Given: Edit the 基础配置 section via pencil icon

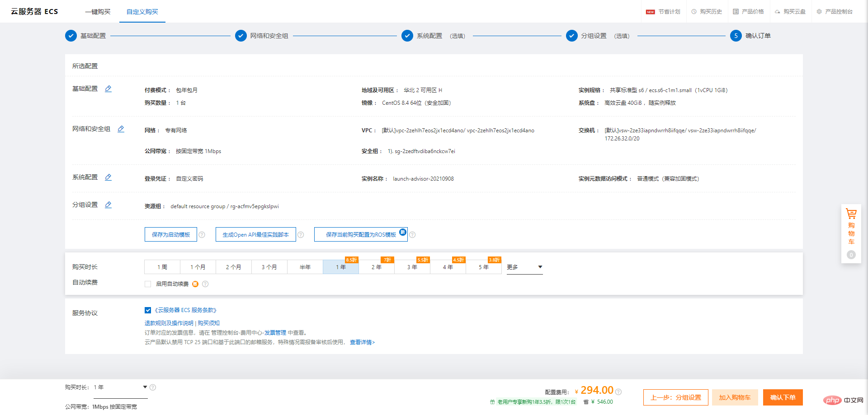Looking at the screenshot, I should coord(108,89).
